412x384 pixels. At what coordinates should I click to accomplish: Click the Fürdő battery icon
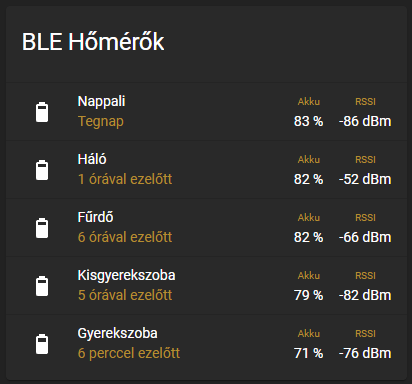click(x=42, y=228)
